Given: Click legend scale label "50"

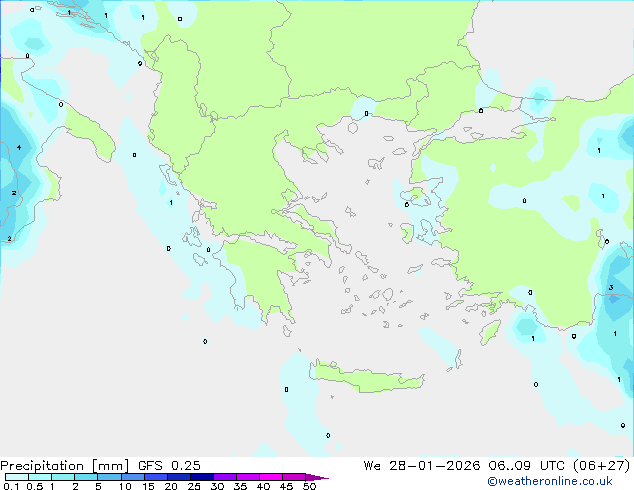Looking at the screenshot, I should (x=309, y=486).
